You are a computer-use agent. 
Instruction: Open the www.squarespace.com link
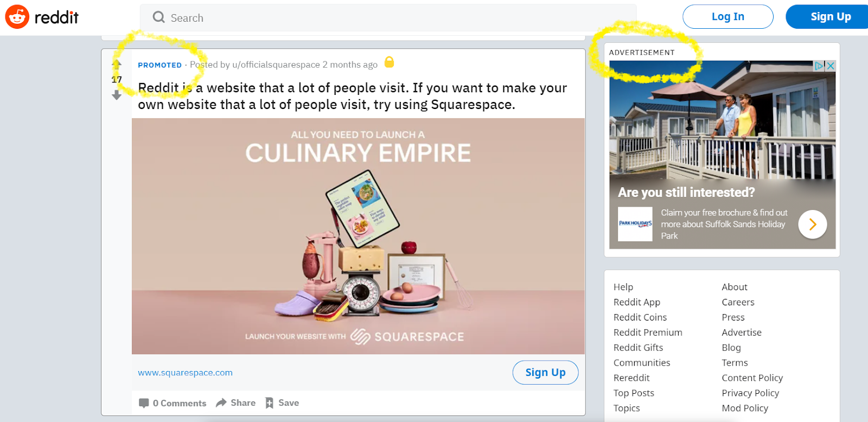pyautogui.click(x=185, y=373)
